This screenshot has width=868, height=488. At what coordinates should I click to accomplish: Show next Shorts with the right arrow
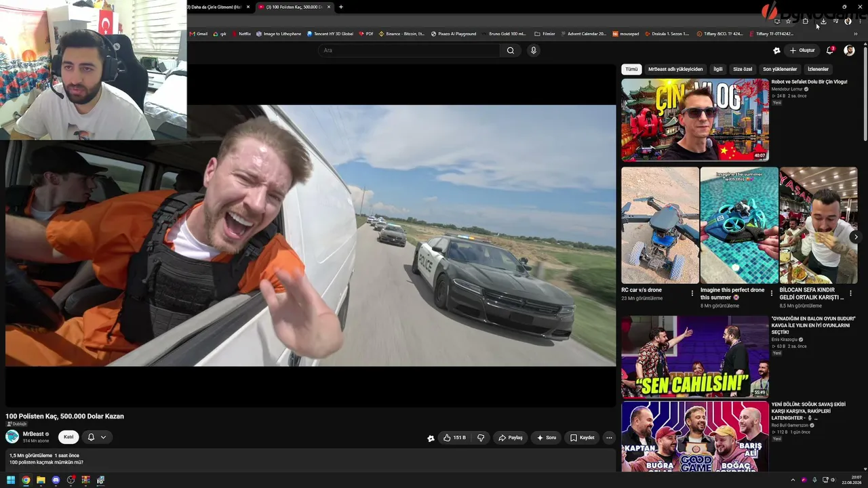856,237
